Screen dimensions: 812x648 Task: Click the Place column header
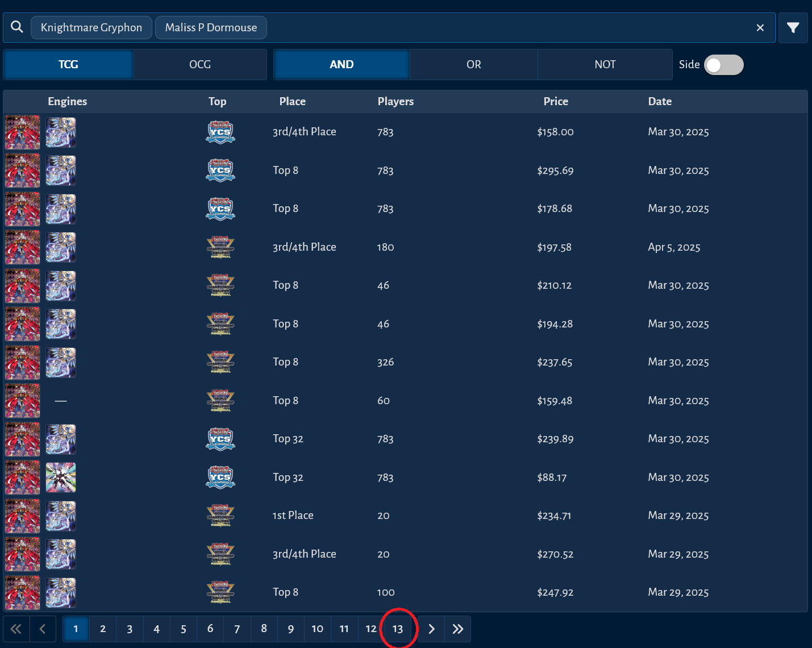click(293, 101)
